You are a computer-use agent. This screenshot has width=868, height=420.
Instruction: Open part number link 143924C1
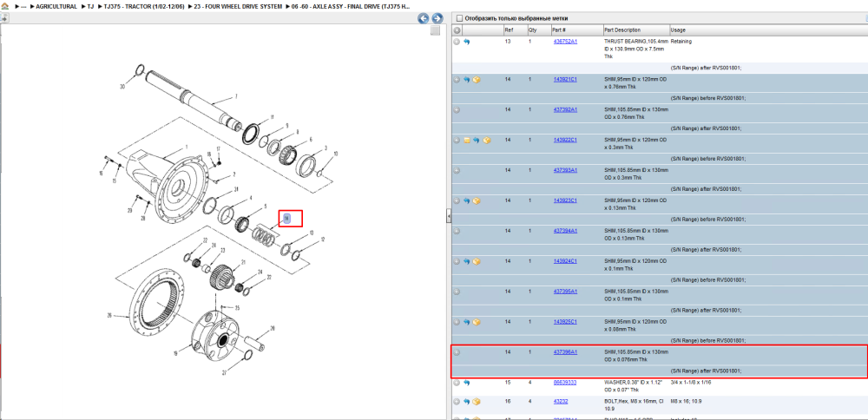[565, 260]
